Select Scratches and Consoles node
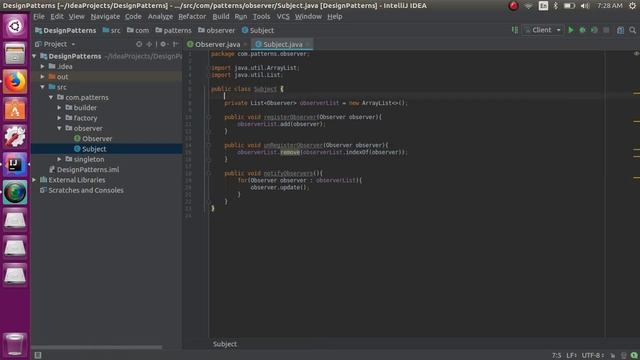This screenshot has width=640, height=360. [86, 190]
